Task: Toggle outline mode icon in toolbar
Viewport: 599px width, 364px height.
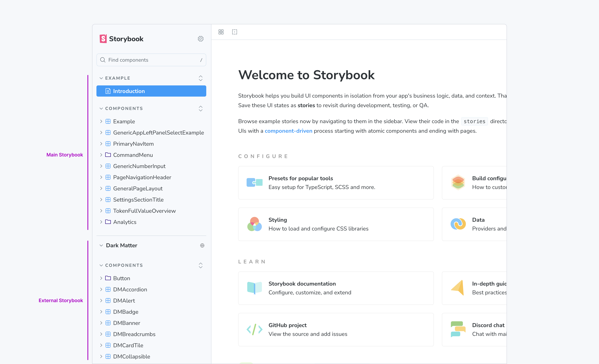Action: (x=235, y=32)
